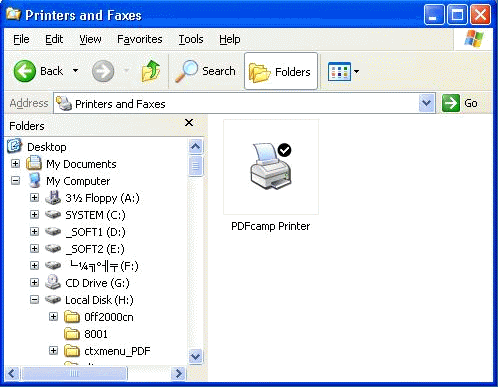Click the printer icon in address bar
The width and height of the screenshot is (498, 387).
pos(64,104)
